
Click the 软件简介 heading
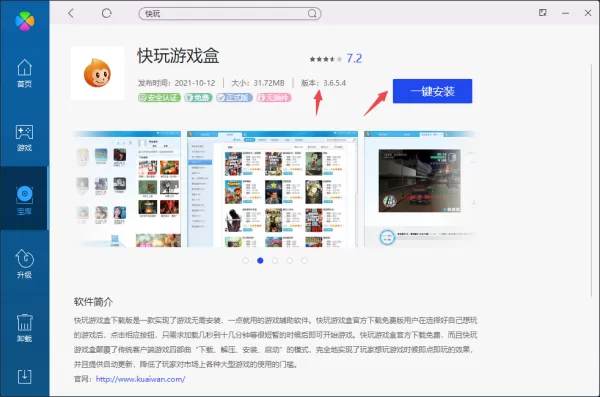(93, 302)
